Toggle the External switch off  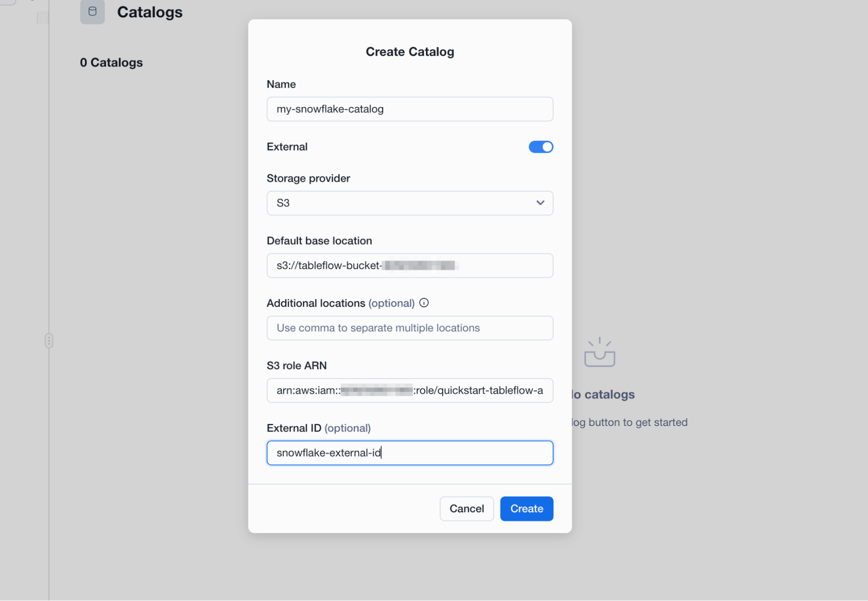click(541, 147)
